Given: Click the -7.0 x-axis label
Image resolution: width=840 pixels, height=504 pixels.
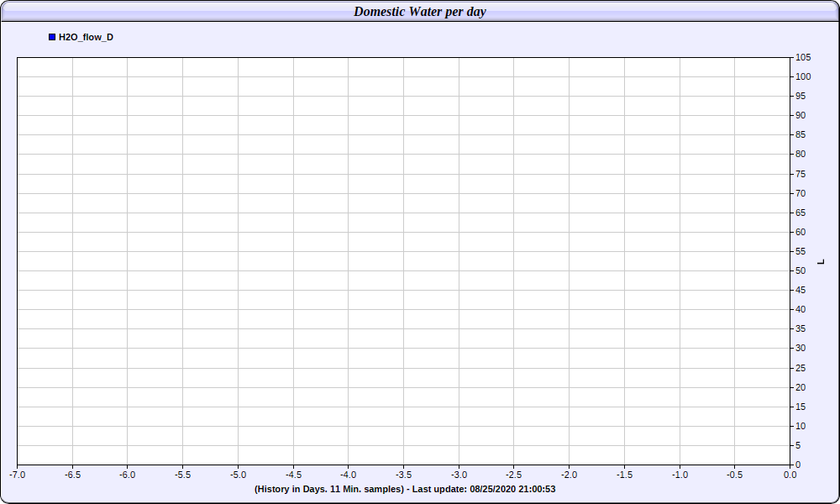Looking at the screenshot, I should 18,475.
